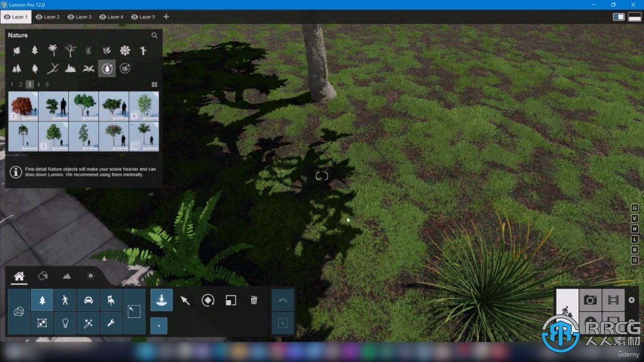Open the imported models category
Screen dimensions: 644x362
click(x=19, y=312)
